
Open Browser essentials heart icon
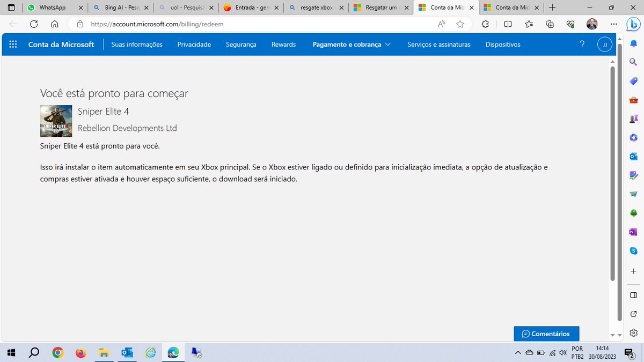[x=570, y=24]
